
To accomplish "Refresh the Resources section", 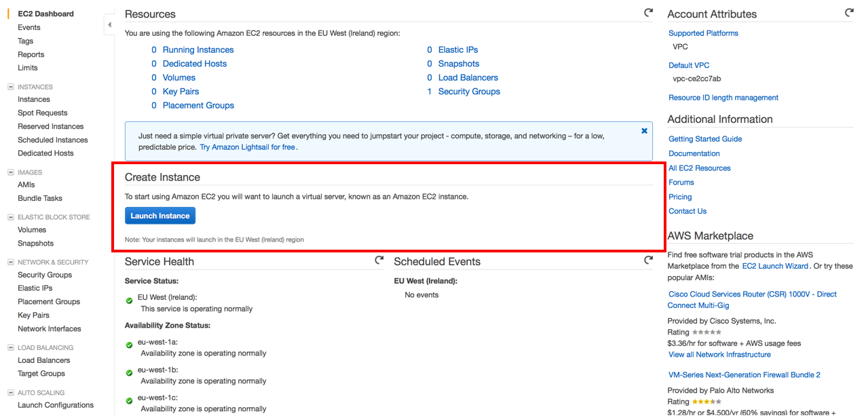I will pyautogui.click(x=648, y=13).
